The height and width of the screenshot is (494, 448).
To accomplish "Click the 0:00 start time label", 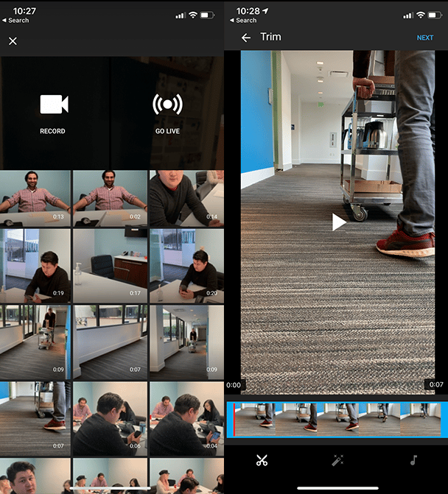I will click(x=234, y=385).
